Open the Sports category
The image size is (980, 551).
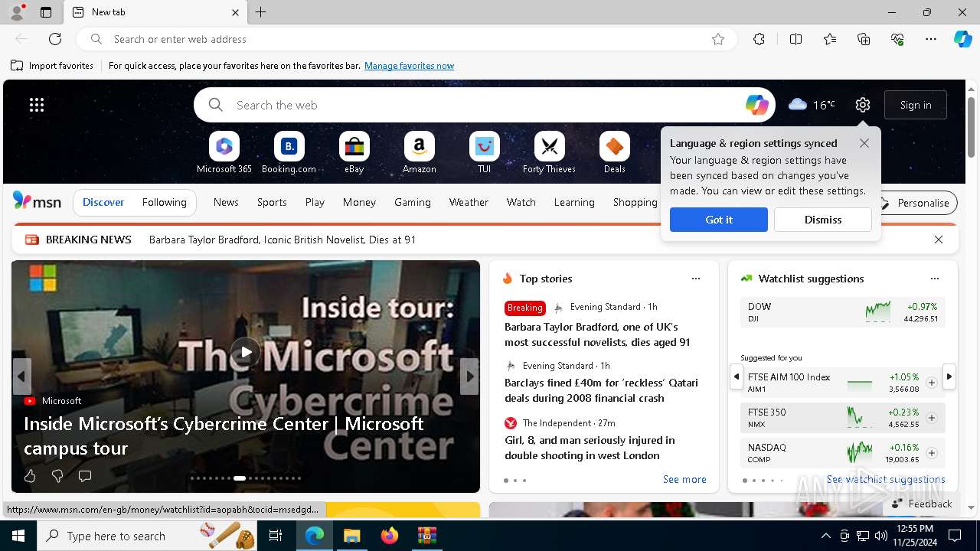[x=272, y=202]
